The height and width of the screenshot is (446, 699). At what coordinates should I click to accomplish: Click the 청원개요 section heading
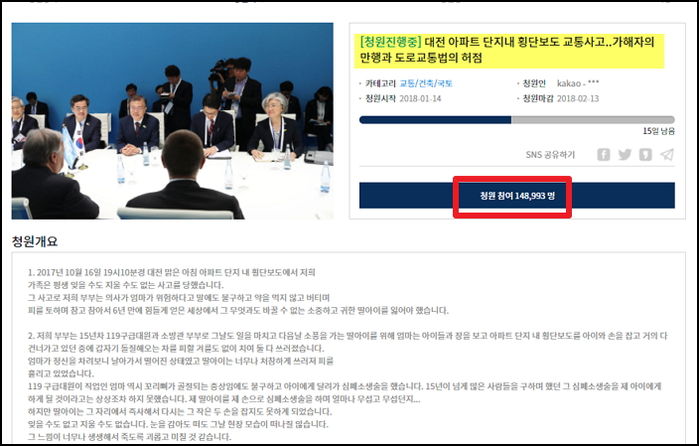point(35,242)
